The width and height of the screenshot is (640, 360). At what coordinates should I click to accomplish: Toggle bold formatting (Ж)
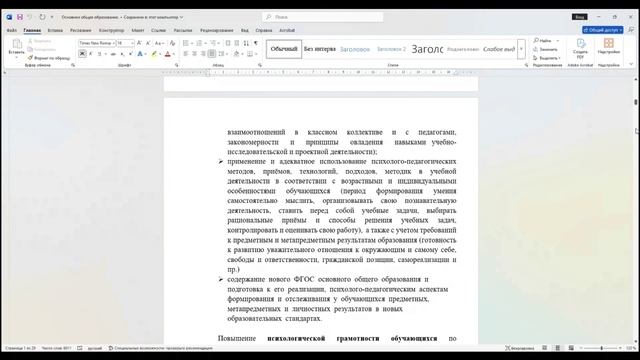(82, 54)
